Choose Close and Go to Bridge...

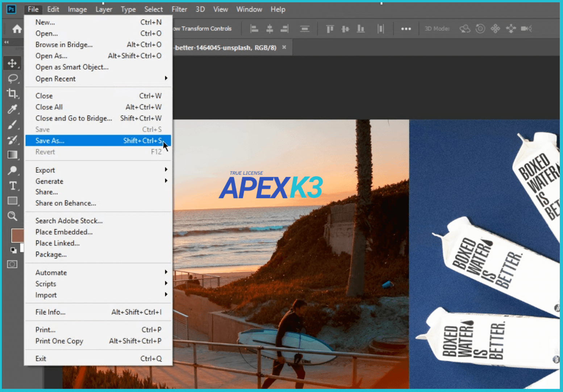point(98,118)
